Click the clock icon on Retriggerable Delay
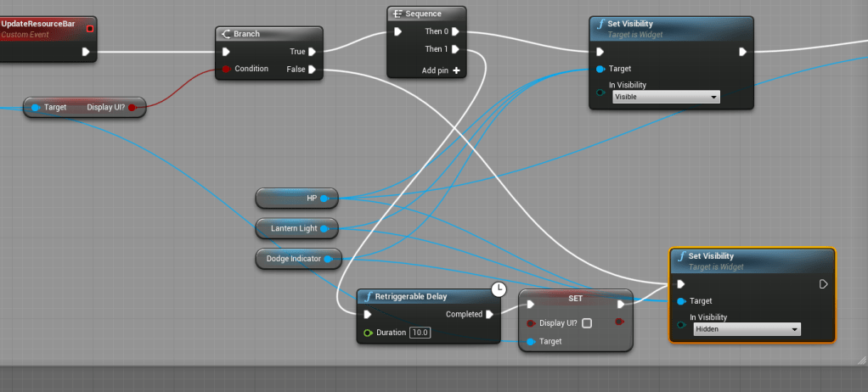 pyautogui.click(x=499, y=290)
